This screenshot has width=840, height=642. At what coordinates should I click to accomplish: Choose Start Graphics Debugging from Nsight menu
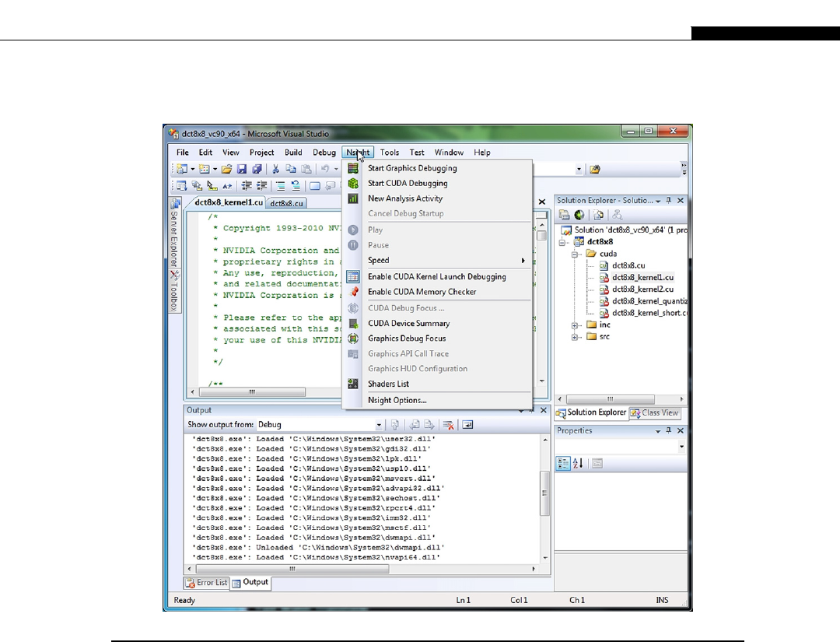coord(438,168)
